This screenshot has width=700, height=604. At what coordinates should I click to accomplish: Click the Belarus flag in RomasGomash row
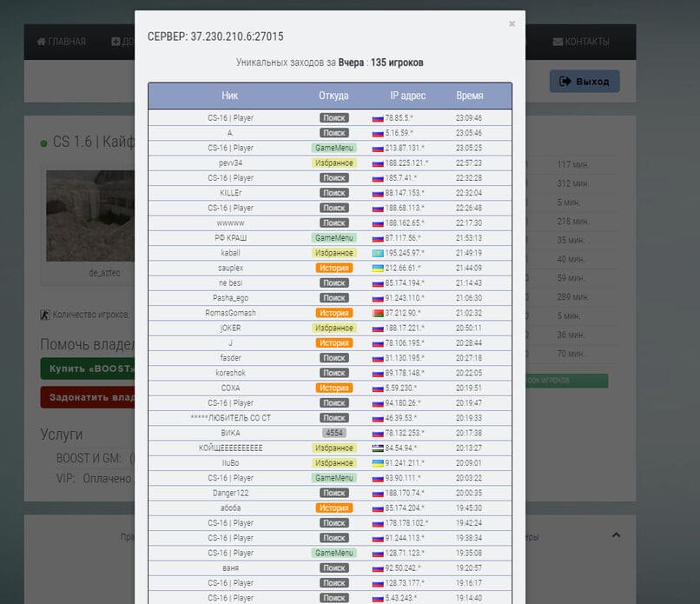(378, 314)
